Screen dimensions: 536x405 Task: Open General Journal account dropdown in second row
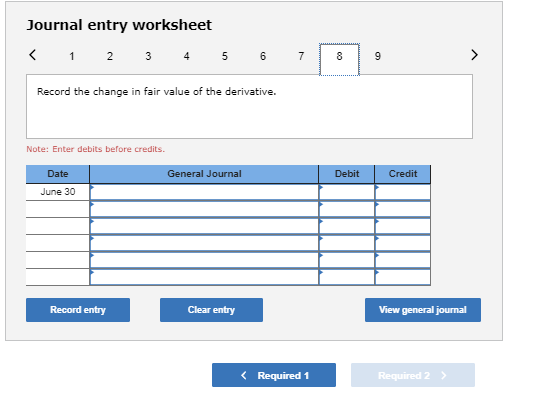coord(204,209)
